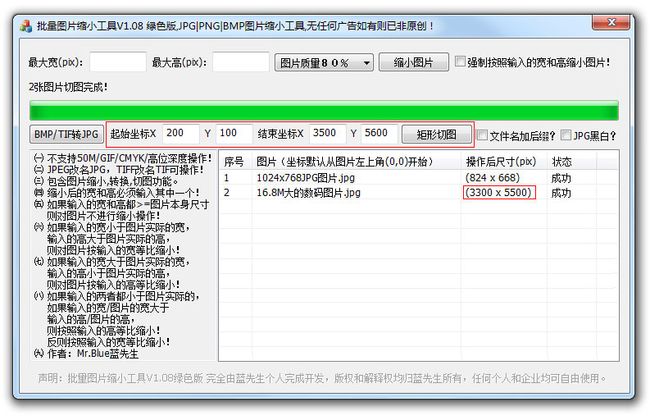
Task: Click the 缩小图片 button
Action: [x=413, y=63]
